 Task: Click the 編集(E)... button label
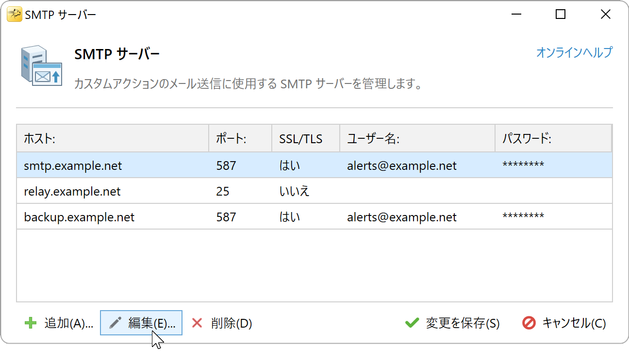click(x=152, y=323)
